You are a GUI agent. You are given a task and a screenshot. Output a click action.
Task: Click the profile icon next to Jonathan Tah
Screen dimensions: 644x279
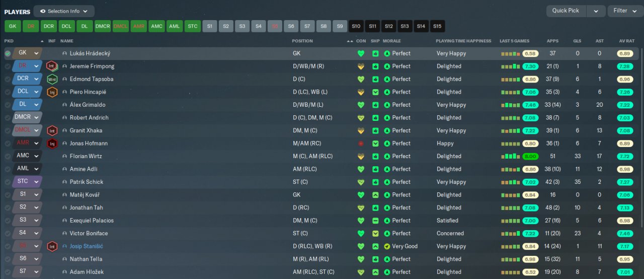[64, 207]
